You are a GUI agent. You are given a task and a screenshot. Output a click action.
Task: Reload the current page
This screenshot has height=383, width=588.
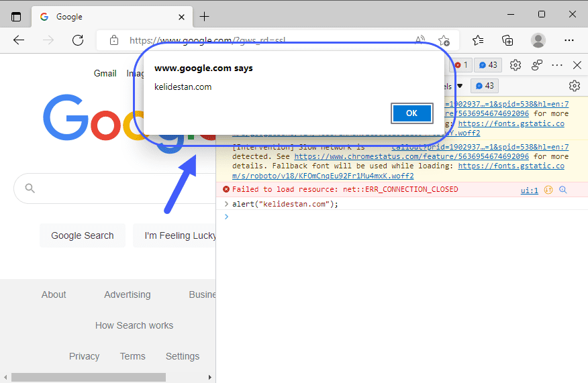78,40
